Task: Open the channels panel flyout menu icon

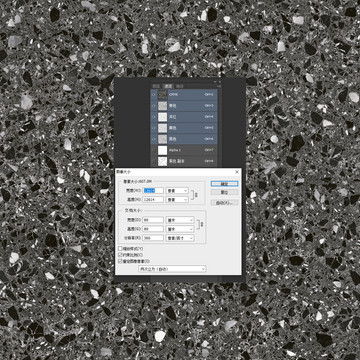Action: (x=219, y=86)
